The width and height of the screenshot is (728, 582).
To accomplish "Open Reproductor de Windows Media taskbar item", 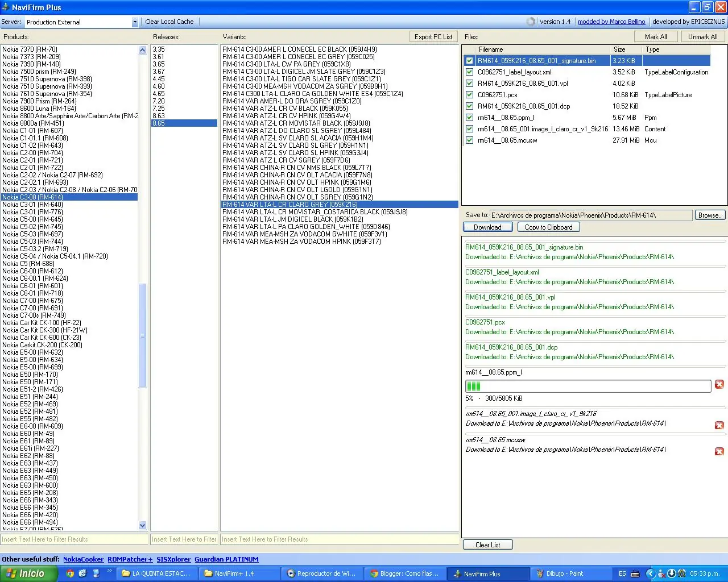I will coord(322,573).
